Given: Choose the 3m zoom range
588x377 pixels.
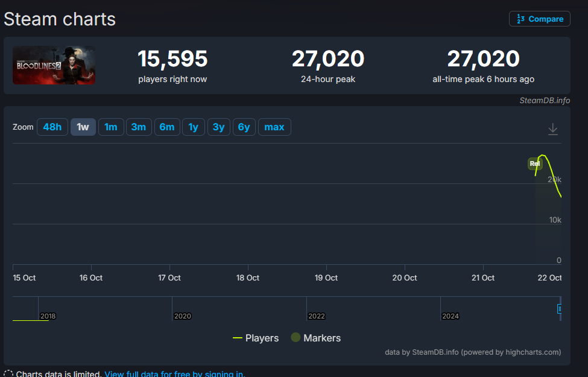Looking at the screenshot, I should pyautogui.click(x=139, y=127).
